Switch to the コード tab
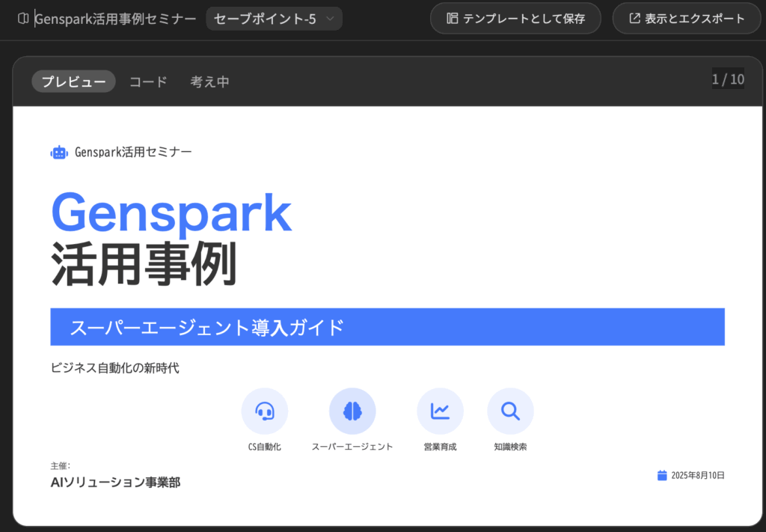This screenshot has height=532, width=766. pyautogui.click(x=148, y=82)
